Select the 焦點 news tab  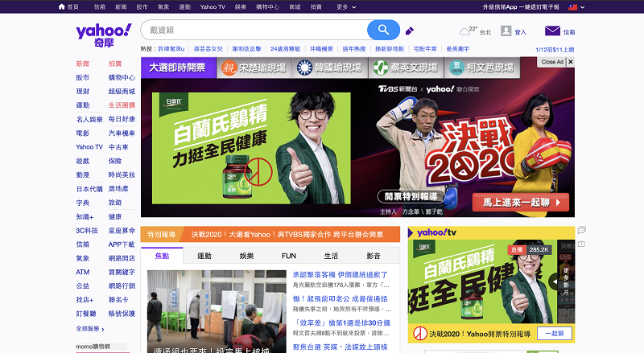tap(162, 256)
